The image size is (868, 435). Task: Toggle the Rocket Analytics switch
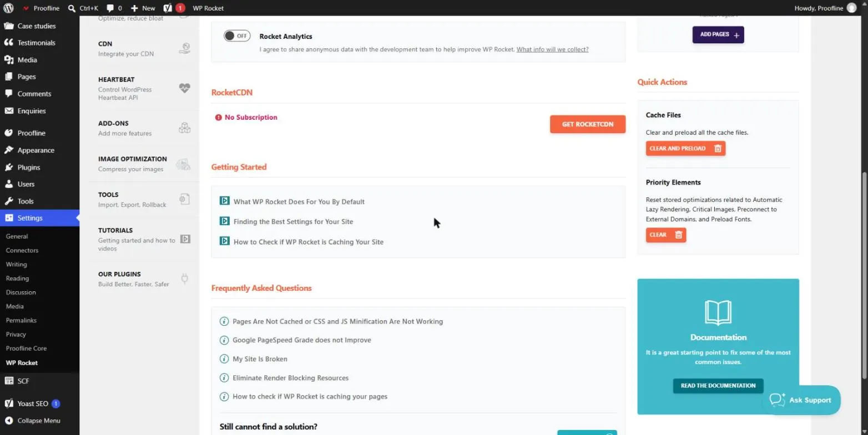[x=237, y=36]
